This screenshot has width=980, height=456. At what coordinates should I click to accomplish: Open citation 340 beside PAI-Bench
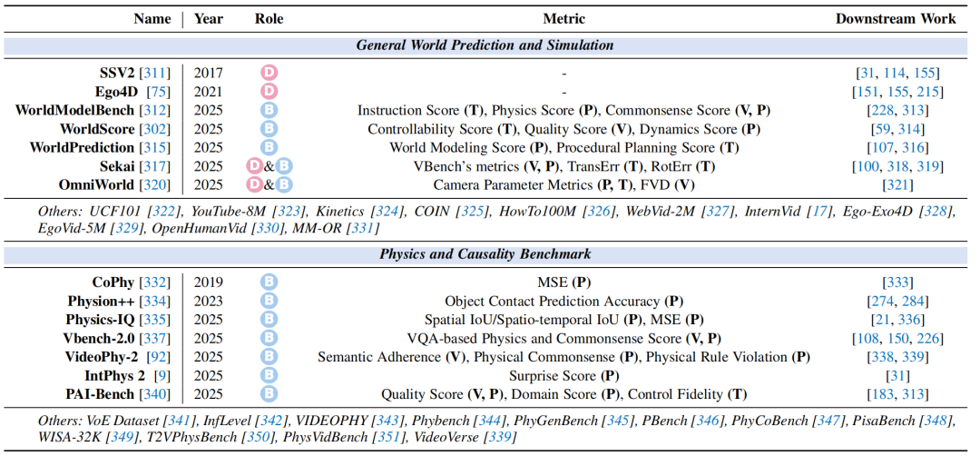coord(157,395)
